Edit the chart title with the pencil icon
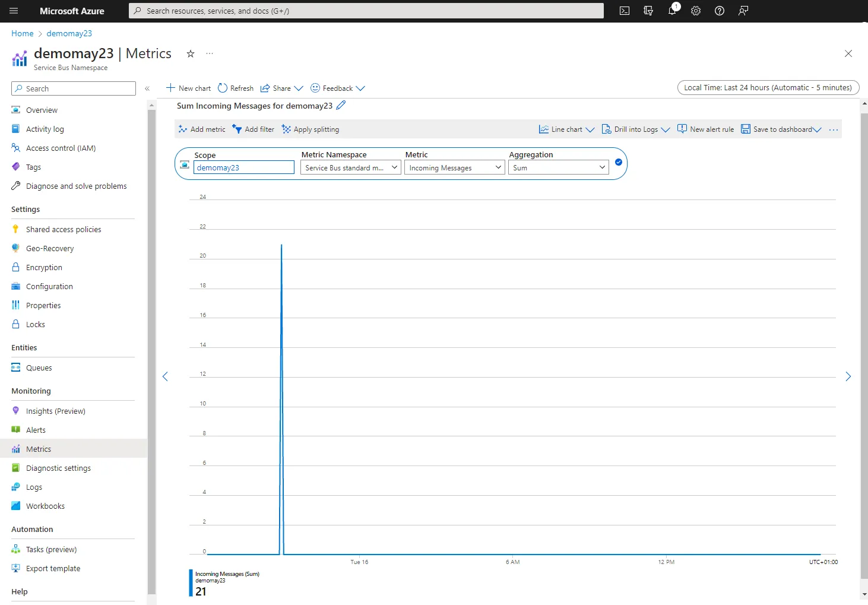 coord(341,106)
